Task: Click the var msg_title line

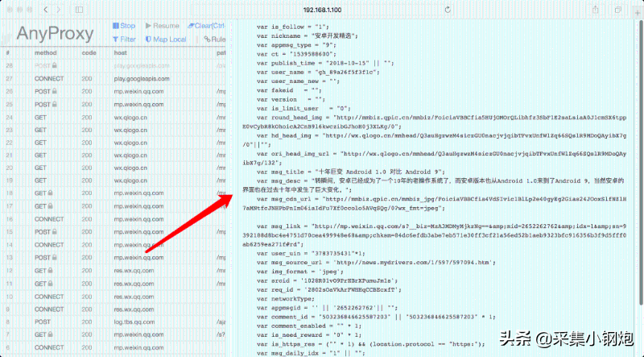Action: (351, 172)
